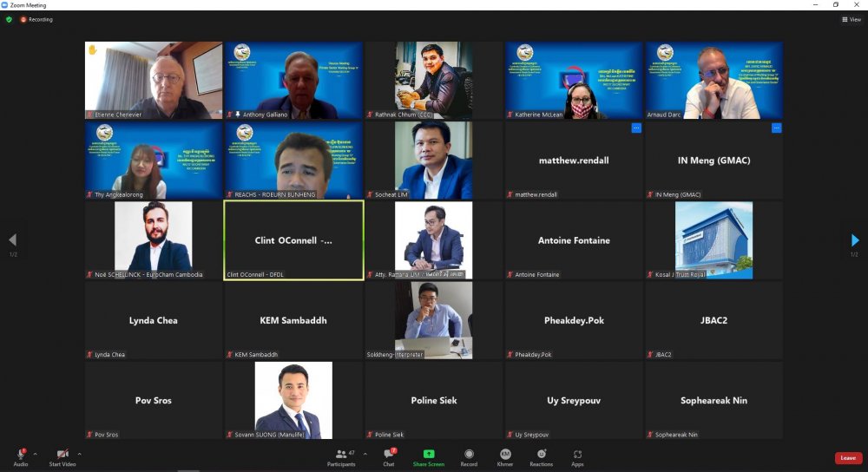This screenshot has width=868, height=472.
Task: Click the green Share Screen icon
Action: coord(429,454)
